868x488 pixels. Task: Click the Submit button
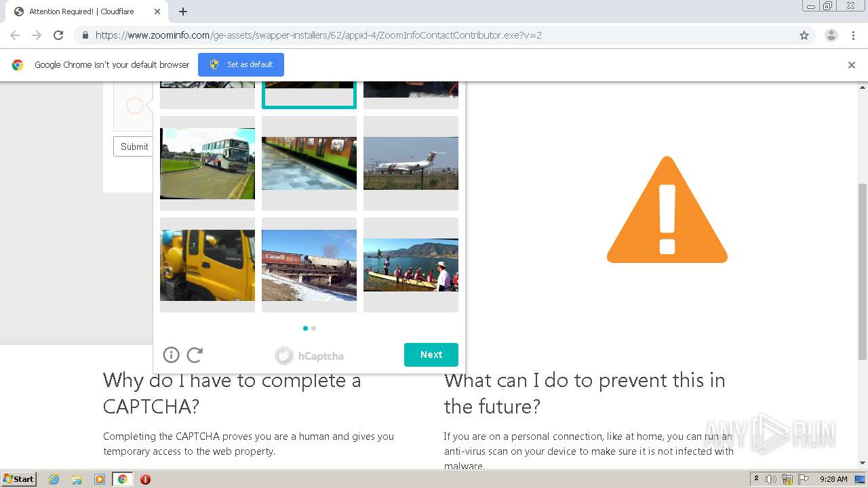click(134, 146)
